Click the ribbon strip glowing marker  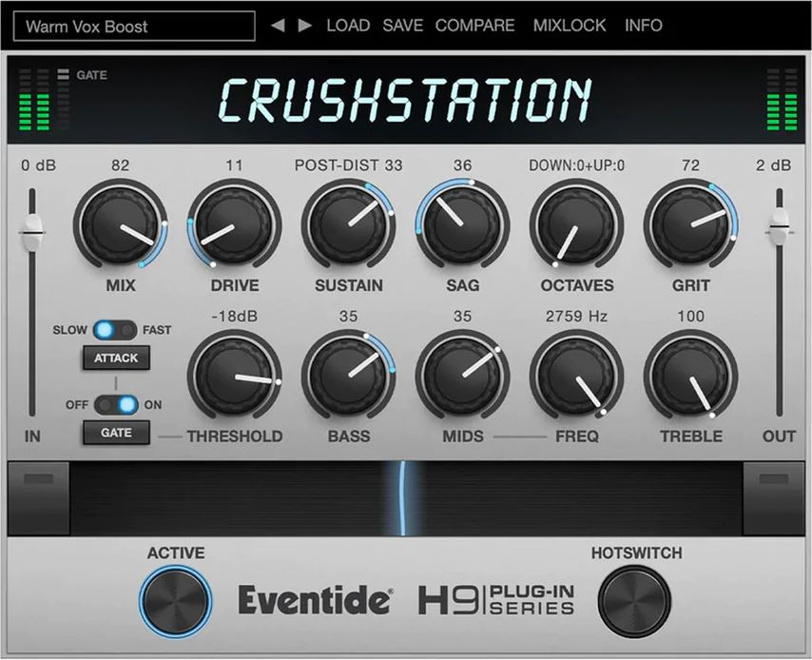pyautogui.click(x=402, y=498)
